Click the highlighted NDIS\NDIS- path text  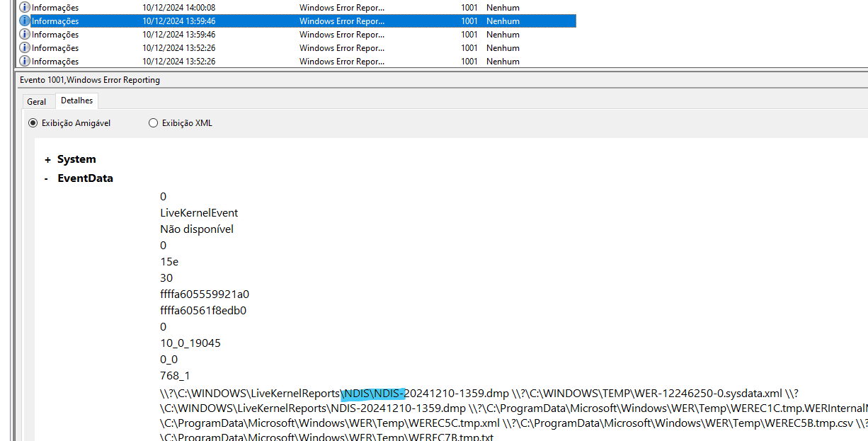click(x=372, y=394)
